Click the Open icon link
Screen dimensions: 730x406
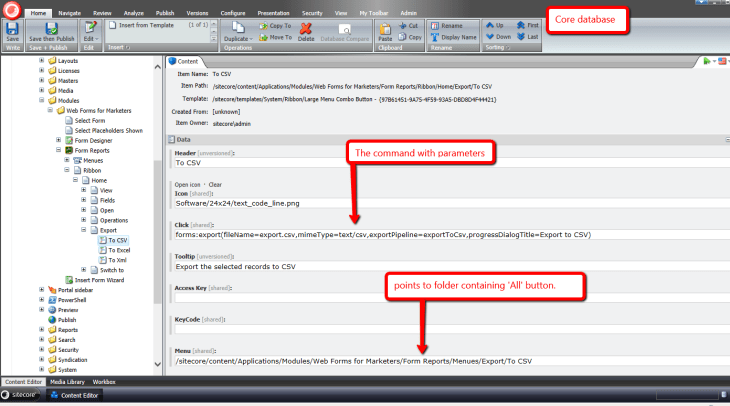click(187, 185)
